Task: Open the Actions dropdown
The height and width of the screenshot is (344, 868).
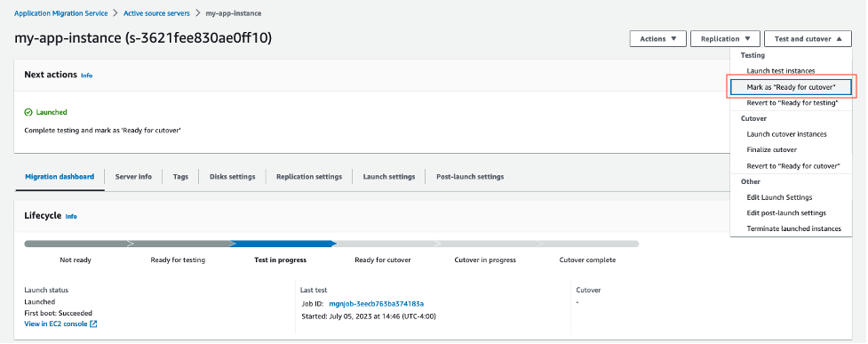Action: point(657,39)
